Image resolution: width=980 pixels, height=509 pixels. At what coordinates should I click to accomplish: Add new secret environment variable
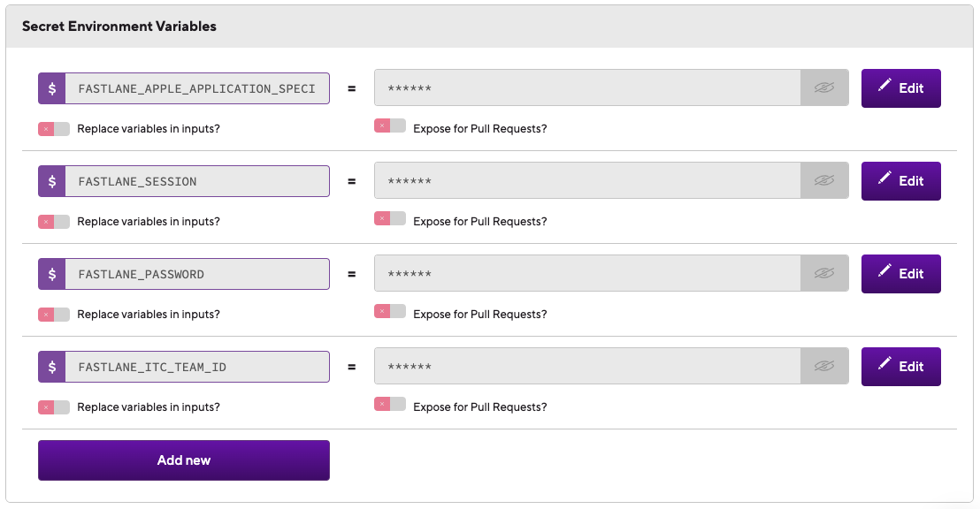pyautogui.click(x=183, y=460)
